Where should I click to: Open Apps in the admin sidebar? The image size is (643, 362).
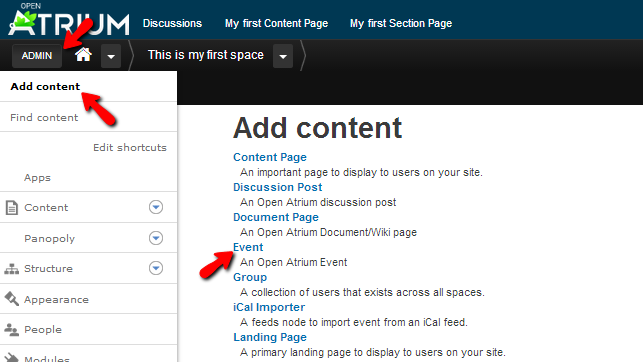click(x=37, y=178)
